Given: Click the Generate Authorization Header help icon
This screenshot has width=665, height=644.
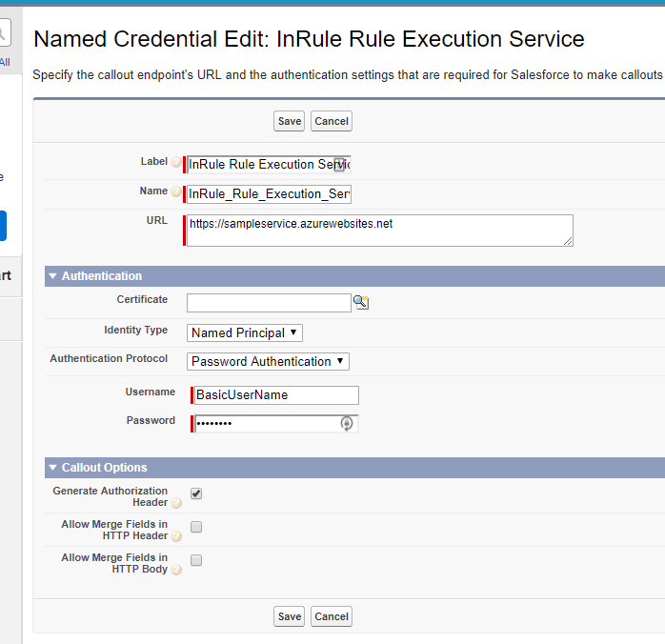Looking at the screenshot, I should point(176,503).
